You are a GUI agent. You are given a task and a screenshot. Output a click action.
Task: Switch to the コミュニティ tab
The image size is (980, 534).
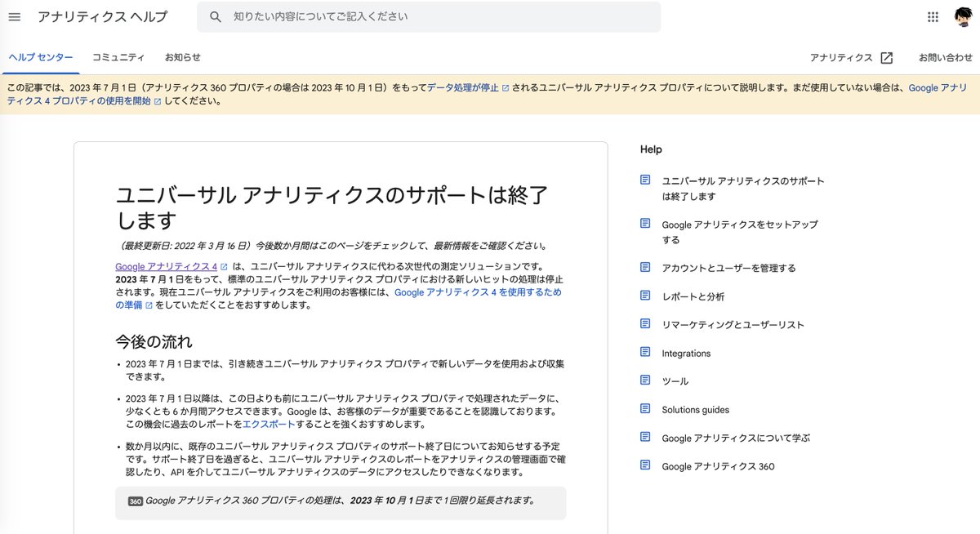tap(118, 57)
